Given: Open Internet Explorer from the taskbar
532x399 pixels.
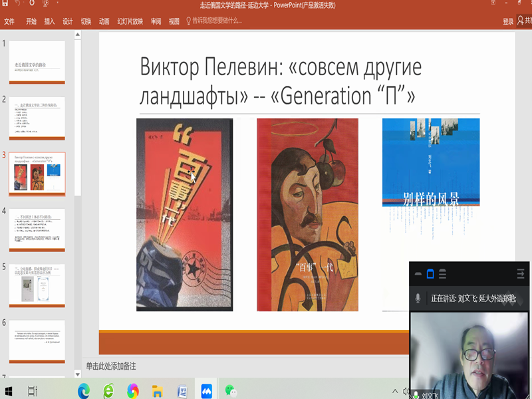Looking at the screenshot, I should pyautogui.click(x=108, y=391).
